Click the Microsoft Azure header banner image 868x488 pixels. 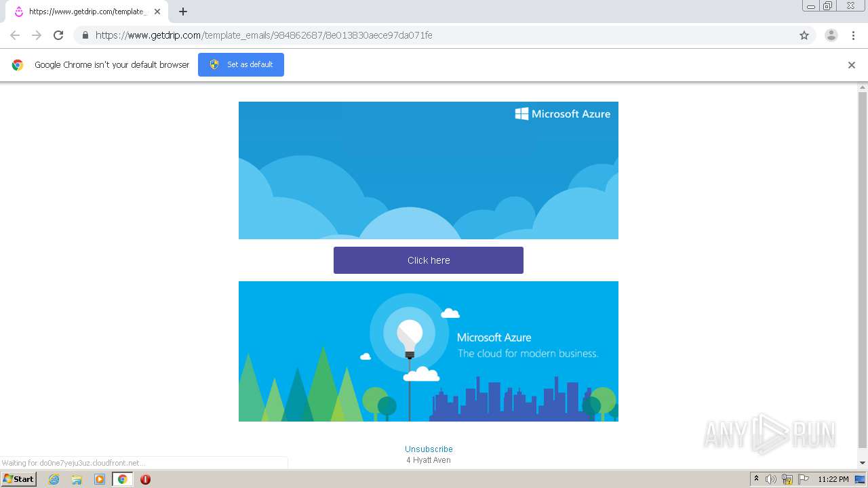(x=429, y=170)
